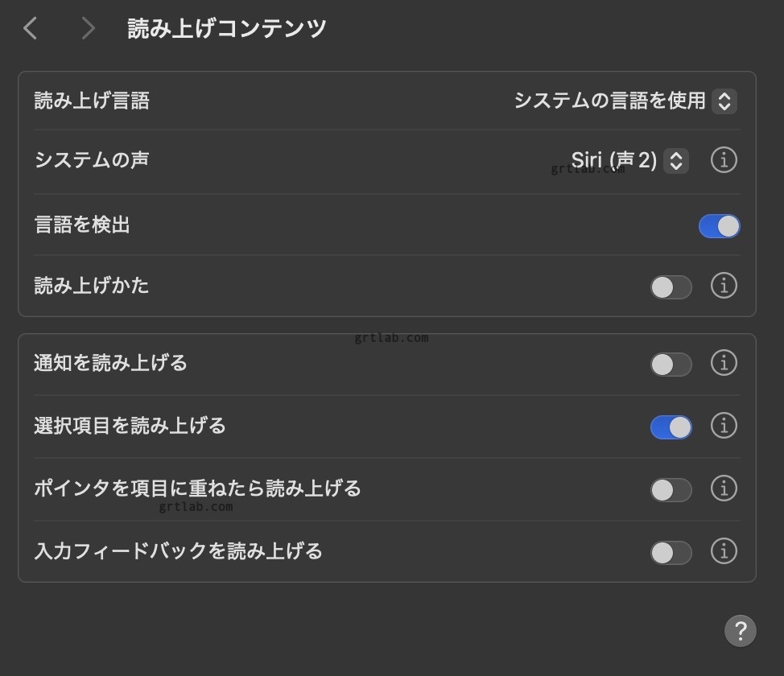The height and width of the screenshot is (676, 784).
Task: Show info for 選択項目を読み上げる
Action: (x=724, y=426)
